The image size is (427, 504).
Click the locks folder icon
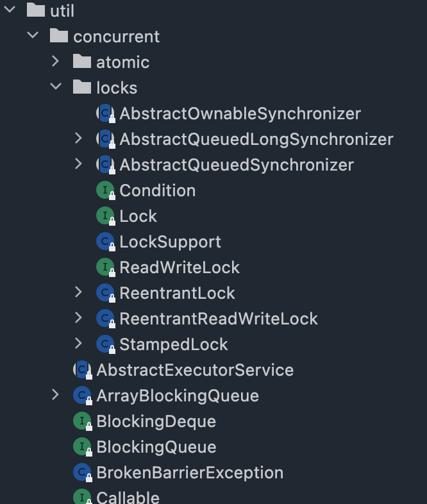[82, 87]
